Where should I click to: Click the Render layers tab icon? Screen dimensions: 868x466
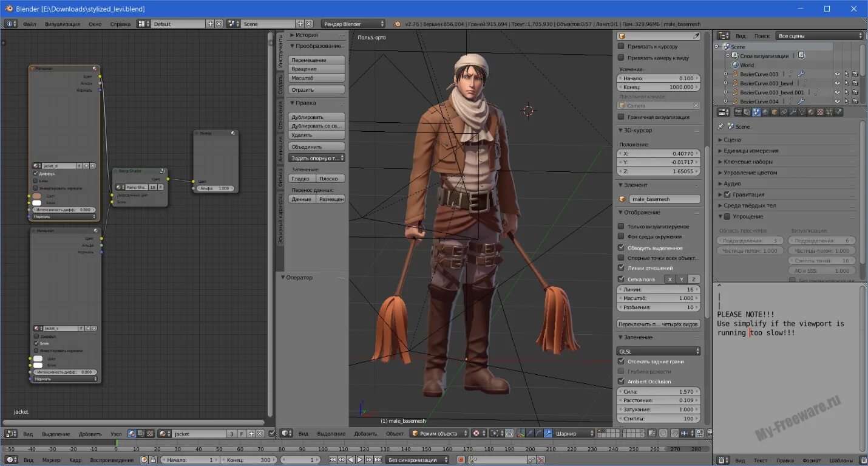point(747,112)
